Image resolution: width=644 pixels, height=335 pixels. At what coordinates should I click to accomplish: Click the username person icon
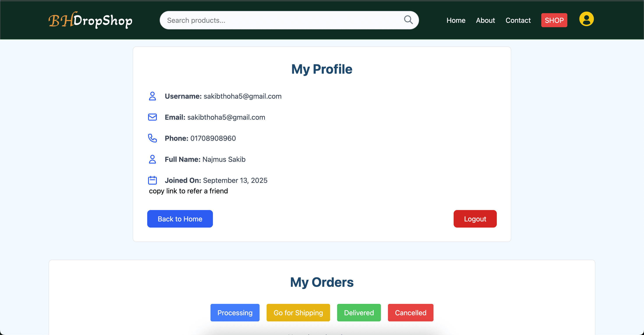(152, 96)
